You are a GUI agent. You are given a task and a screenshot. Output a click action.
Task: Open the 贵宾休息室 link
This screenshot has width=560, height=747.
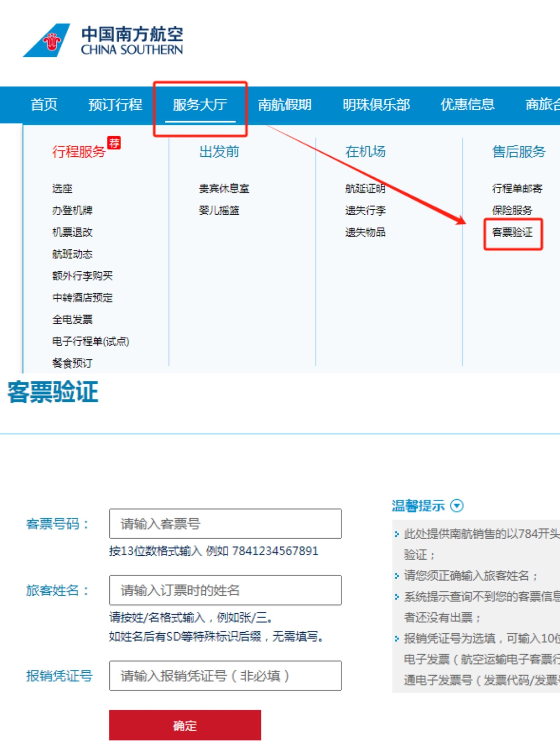(224, 189)
